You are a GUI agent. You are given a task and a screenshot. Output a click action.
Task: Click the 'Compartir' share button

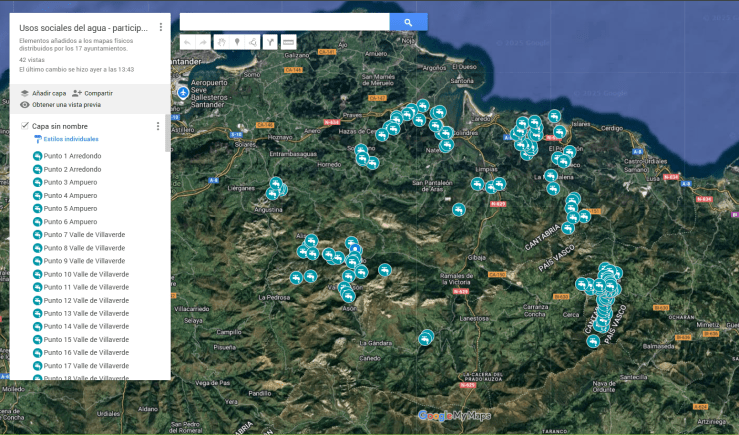[92, 93]
